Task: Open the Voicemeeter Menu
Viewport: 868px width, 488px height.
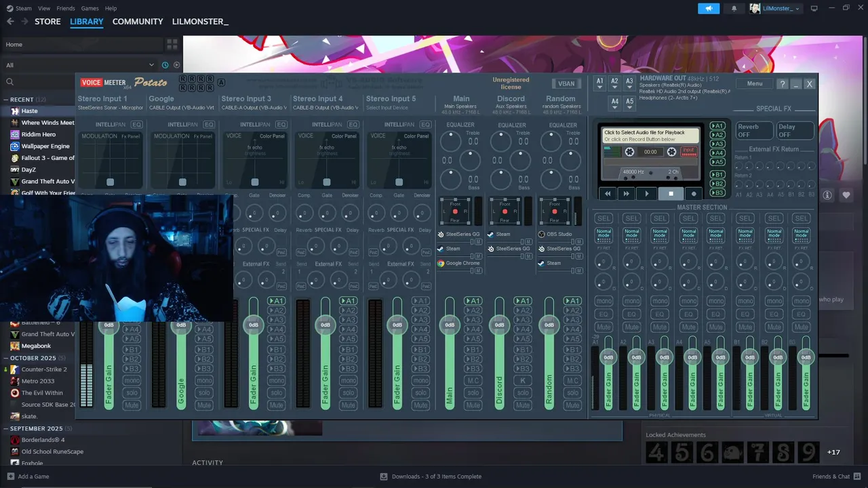Action: tap(755, 84)
